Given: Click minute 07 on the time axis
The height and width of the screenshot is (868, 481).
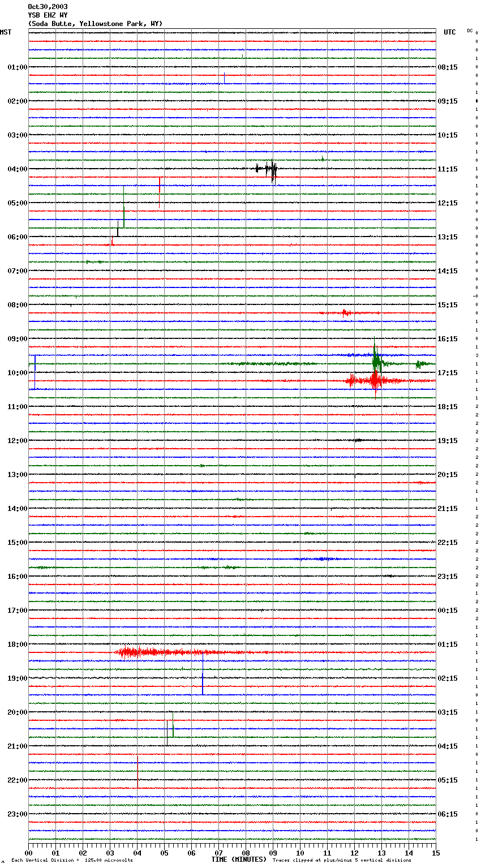Looking at the screenshot, I should click(x=218, y=853).
